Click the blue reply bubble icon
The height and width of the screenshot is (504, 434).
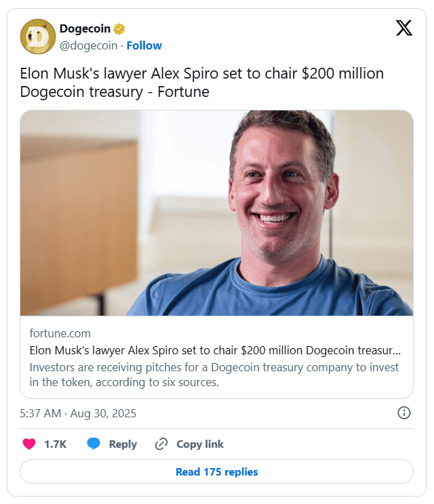[94, 444]
